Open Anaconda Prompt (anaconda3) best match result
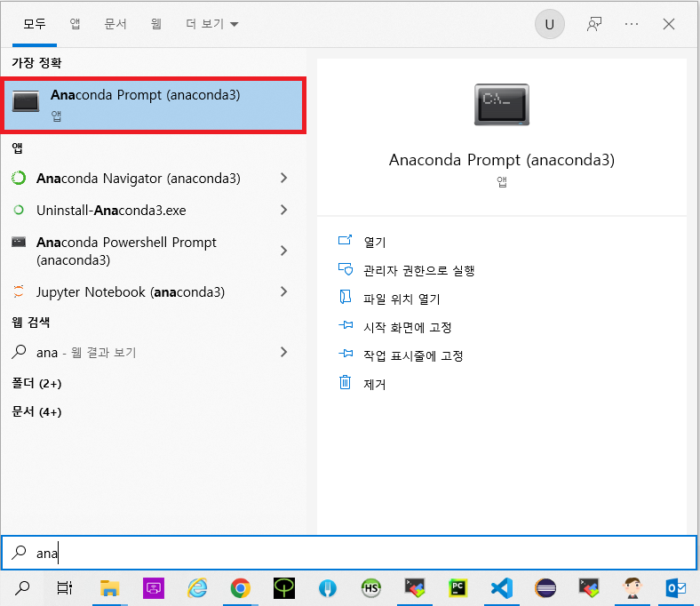 pyautogui.click(x=153, y=106)
